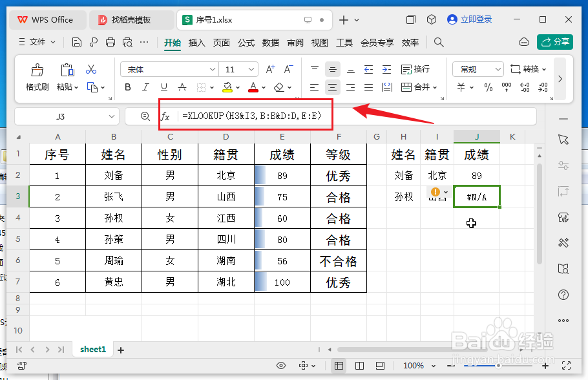
Task: Click the help question mark icon in right sidebar
Action: (563, 295)
